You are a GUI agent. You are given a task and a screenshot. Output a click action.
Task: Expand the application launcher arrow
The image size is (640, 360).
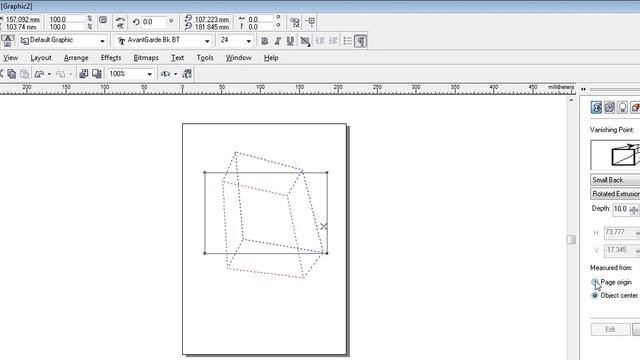pyautogui.click(x=176, y=74)
